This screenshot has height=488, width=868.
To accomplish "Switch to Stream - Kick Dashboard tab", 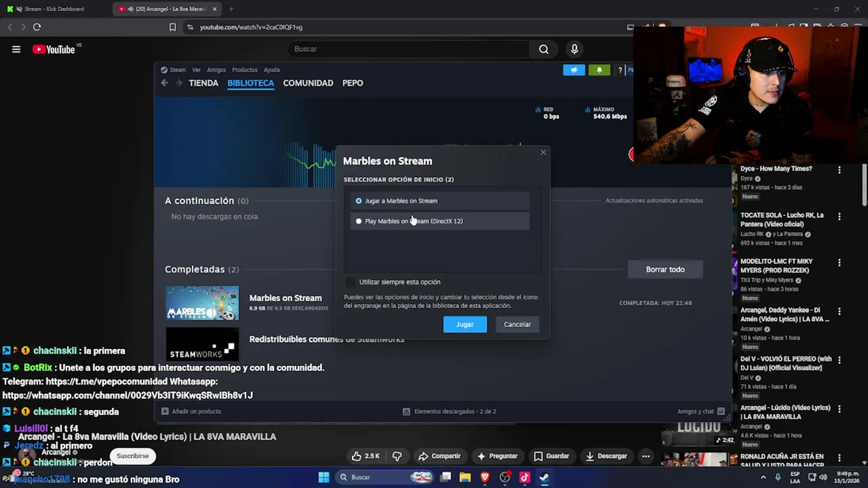I will click(x=54, y=9).
